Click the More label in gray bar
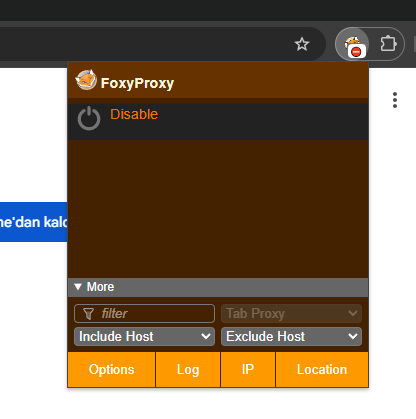 [x=100, y=287]
